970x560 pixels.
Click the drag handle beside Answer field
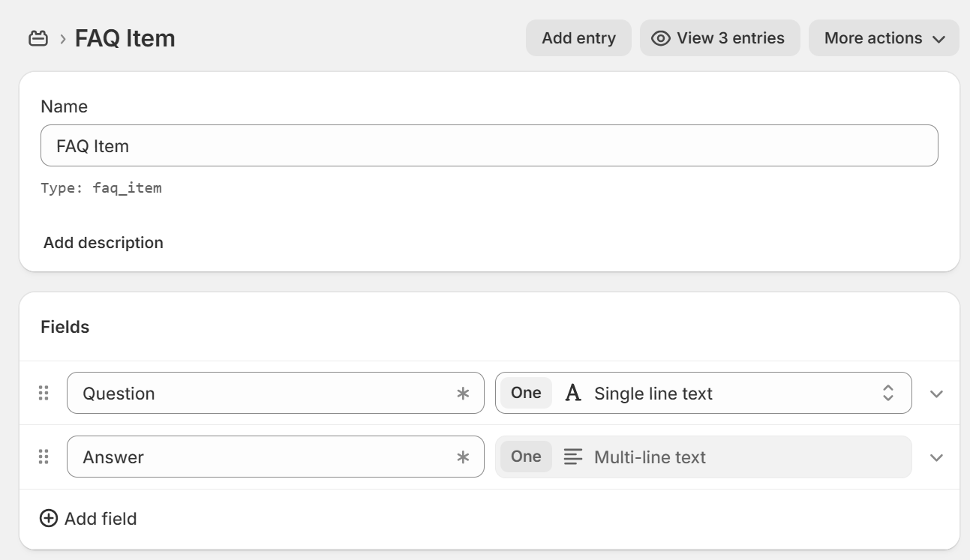tap(44, 457)
